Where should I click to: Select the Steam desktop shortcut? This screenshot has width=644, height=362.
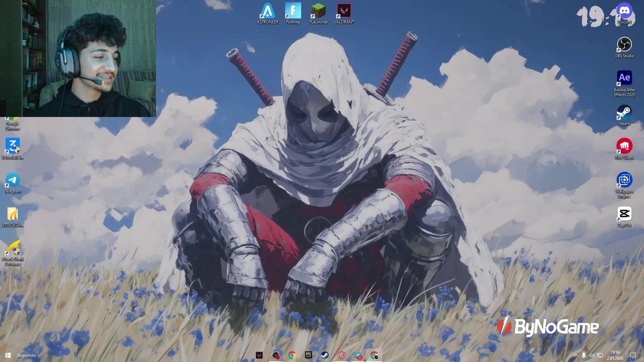pos(624,115)
